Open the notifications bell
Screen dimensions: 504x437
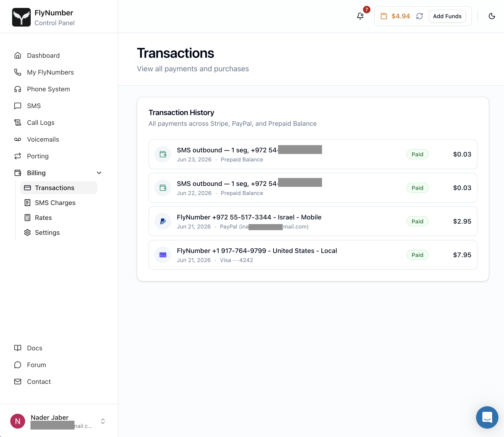click(x=360, y=16)
